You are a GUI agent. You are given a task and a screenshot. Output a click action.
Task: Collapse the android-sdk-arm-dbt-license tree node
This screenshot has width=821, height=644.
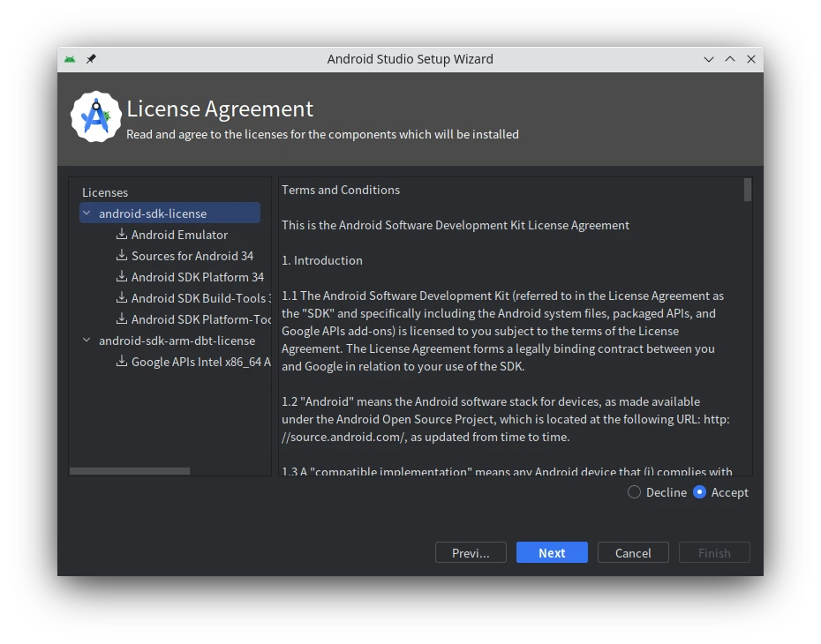(x=87, y=341)
